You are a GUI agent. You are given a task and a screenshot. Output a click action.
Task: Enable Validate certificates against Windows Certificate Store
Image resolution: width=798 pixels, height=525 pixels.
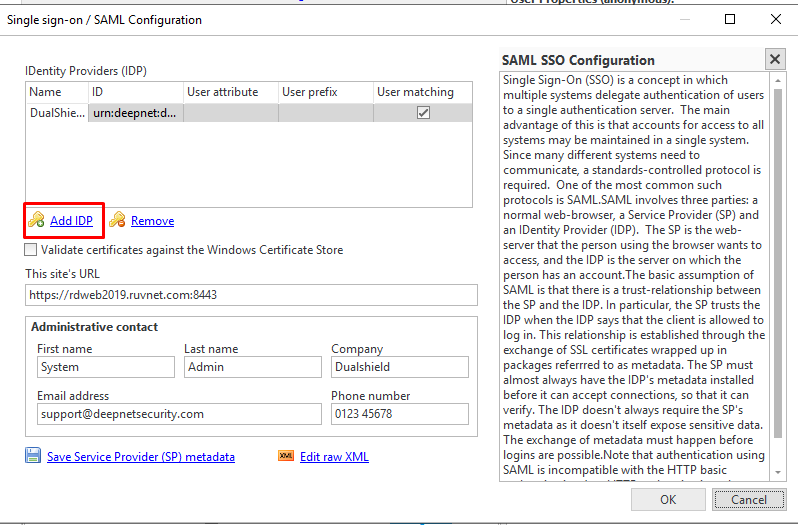[31, 250]
